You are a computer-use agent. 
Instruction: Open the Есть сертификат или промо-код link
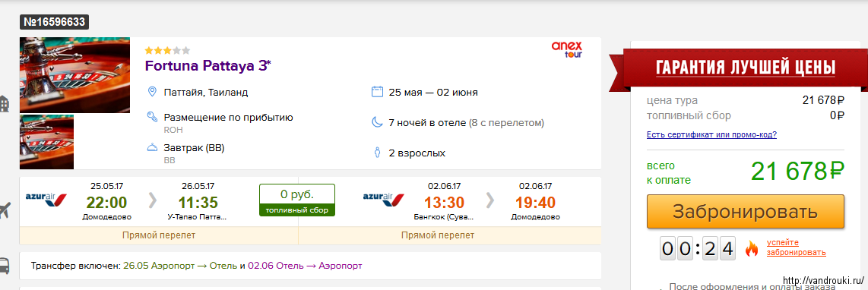711,134
